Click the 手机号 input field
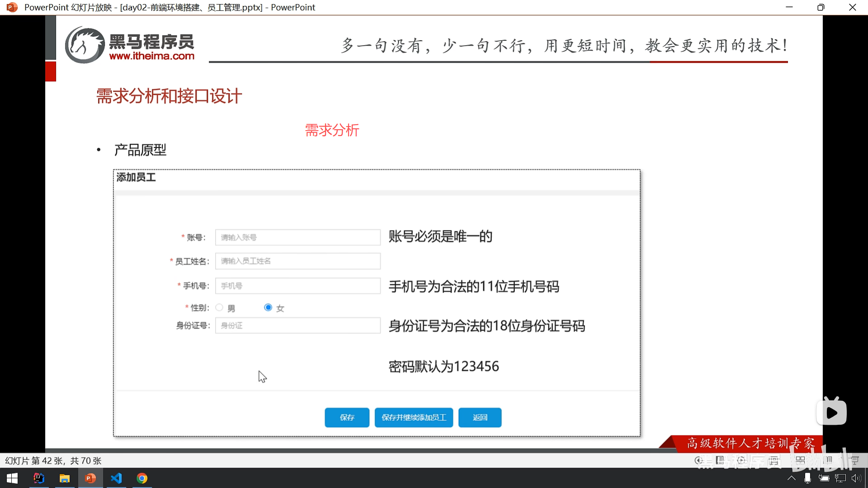 (297, 286)
